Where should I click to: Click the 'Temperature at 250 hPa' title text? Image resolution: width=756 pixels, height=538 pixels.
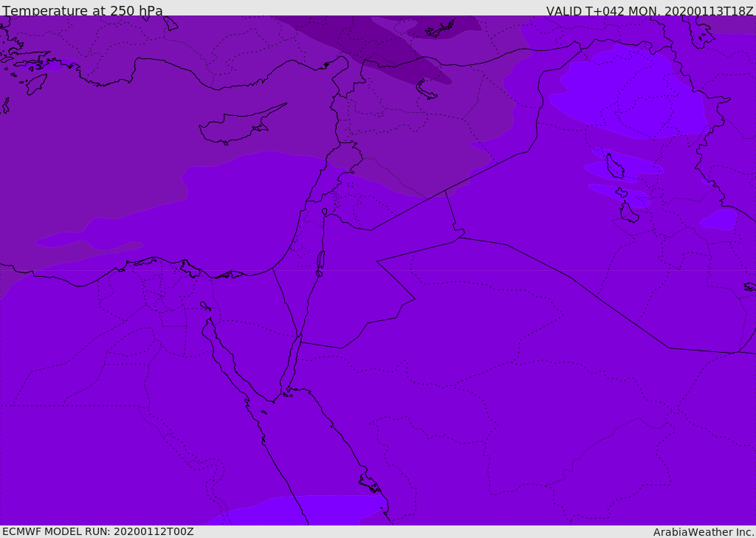[83, 10]
